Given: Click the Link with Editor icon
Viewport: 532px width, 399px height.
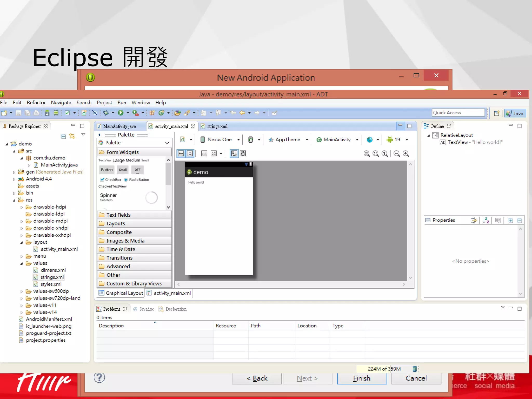Looking at the screenshot, I should click(x=72, y=136).
